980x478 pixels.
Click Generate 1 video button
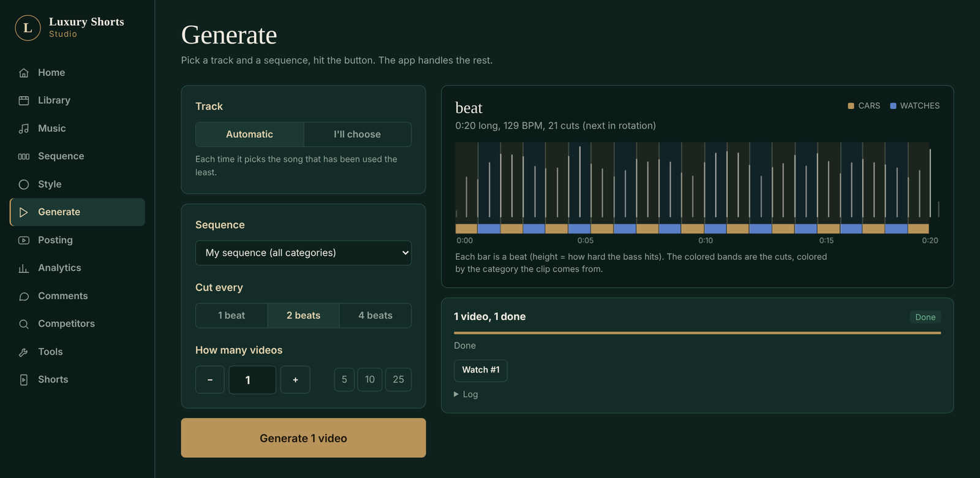coord(303,438)
